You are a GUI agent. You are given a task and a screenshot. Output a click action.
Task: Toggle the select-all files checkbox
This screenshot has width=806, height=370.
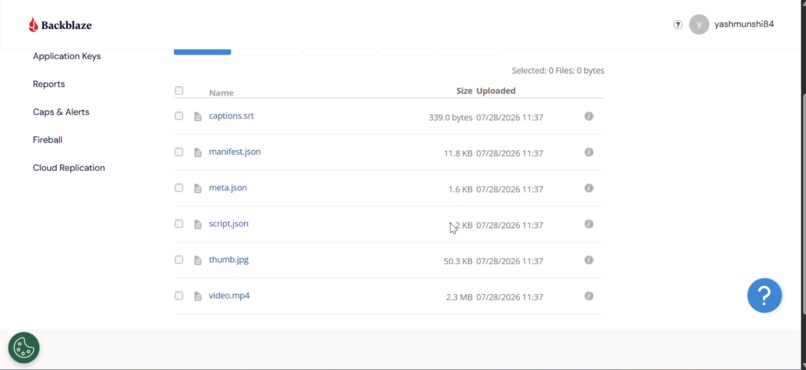point(179,90)
